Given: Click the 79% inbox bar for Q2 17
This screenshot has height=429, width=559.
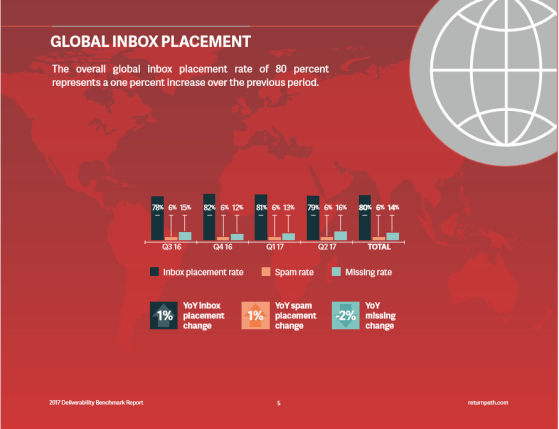Looking at the screenshot, I should tap(313, 218).
